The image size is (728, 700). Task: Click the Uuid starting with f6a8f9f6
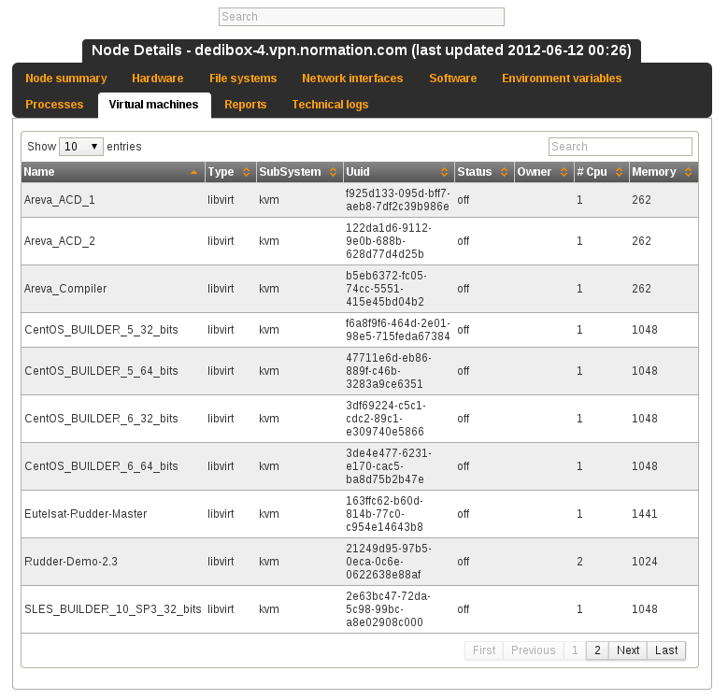point(397,330)
